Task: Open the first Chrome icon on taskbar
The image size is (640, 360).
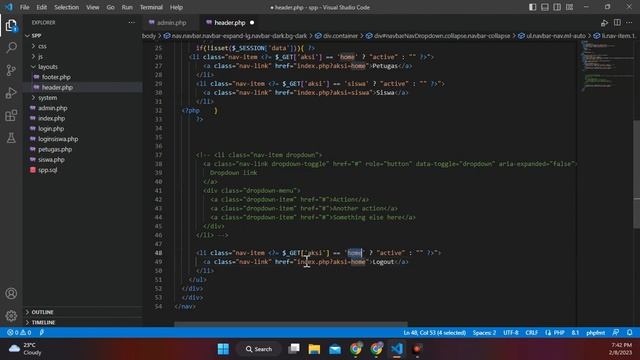Action: 356,349
